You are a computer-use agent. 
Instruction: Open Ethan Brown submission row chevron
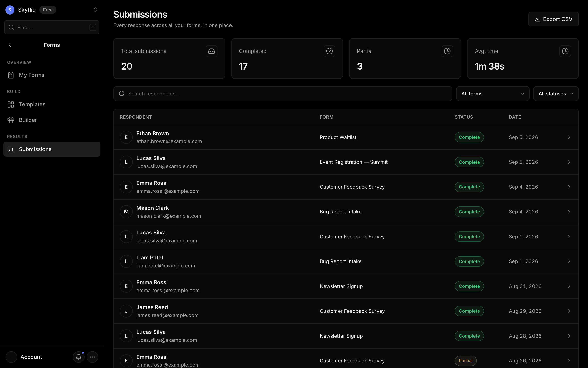click(569, 137)
